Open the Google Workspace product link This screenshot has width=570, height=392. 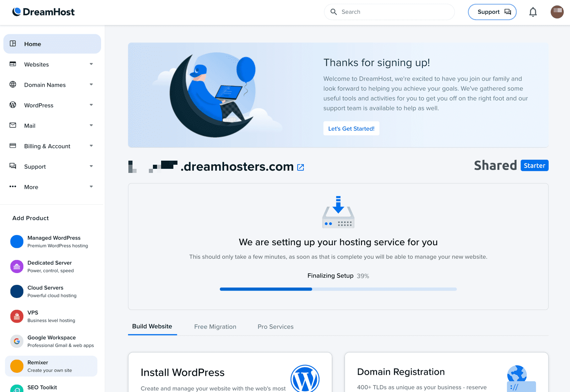click(51, 341)
